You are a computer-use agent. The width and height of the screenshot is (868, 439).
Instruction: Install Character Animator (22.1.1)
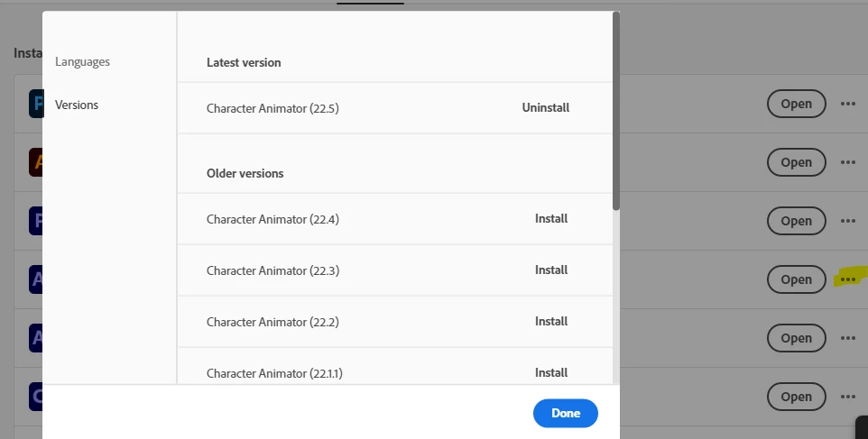(550, 373)
